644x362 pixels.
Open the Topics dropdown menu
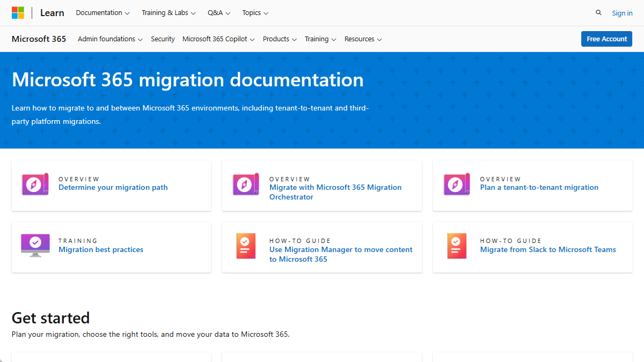[255, 13]
